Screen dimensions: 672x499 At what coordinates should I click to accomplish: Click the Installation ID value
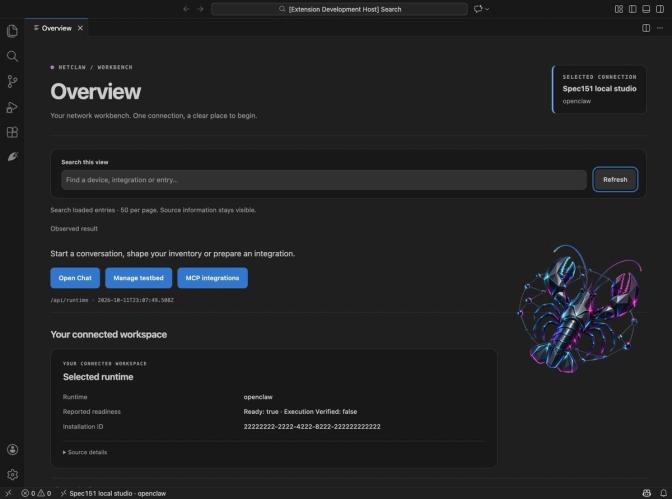[x=312, y=427]
